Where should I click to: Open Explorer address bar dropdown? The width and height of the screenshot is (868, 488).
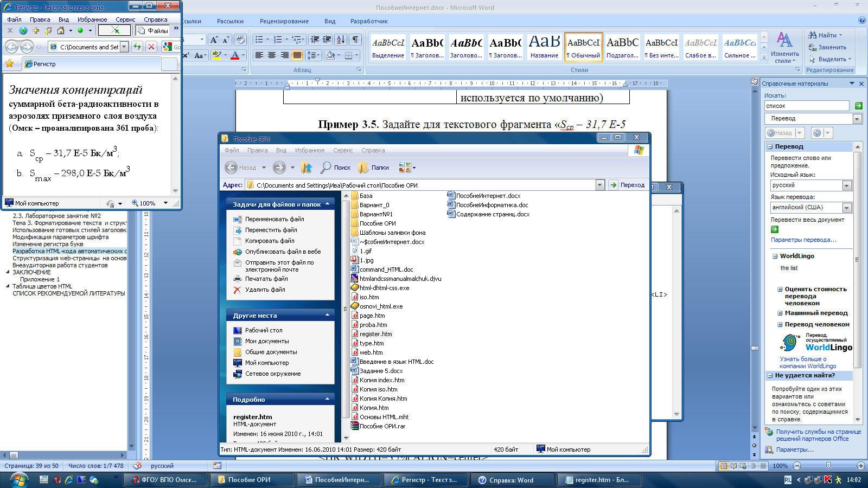(600, 185)
